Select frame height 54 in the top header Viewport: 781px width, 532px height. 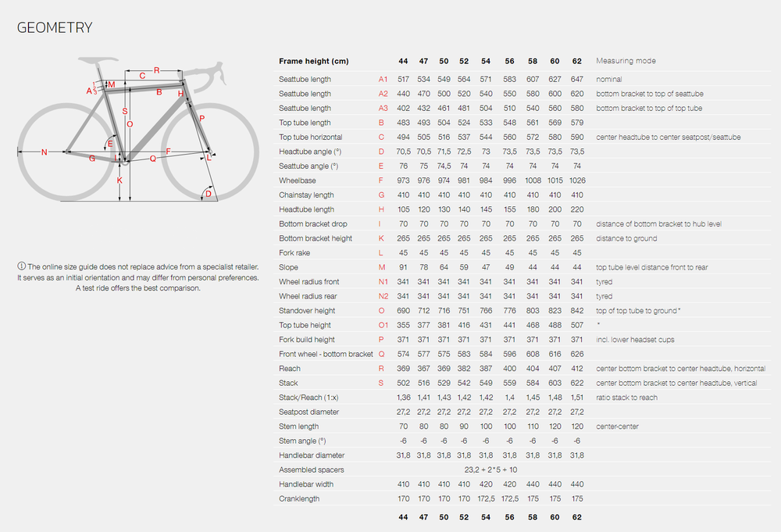coord(486,61)
